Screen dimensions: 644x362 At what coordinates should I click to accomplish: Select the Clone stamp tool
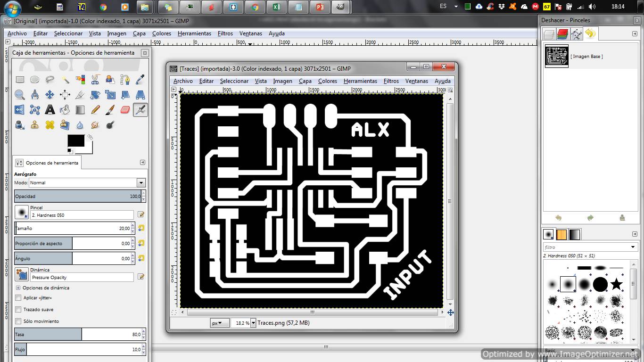click(x=35, y=125)
